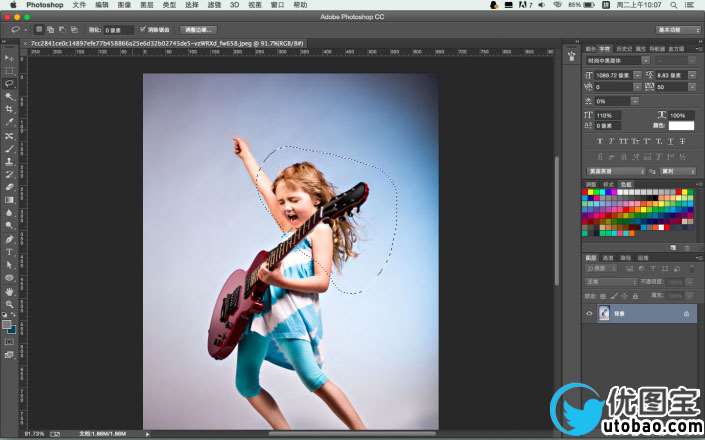Select the Gradient tool
Screen dimensions: 705x440
click(x=9, y=200)
